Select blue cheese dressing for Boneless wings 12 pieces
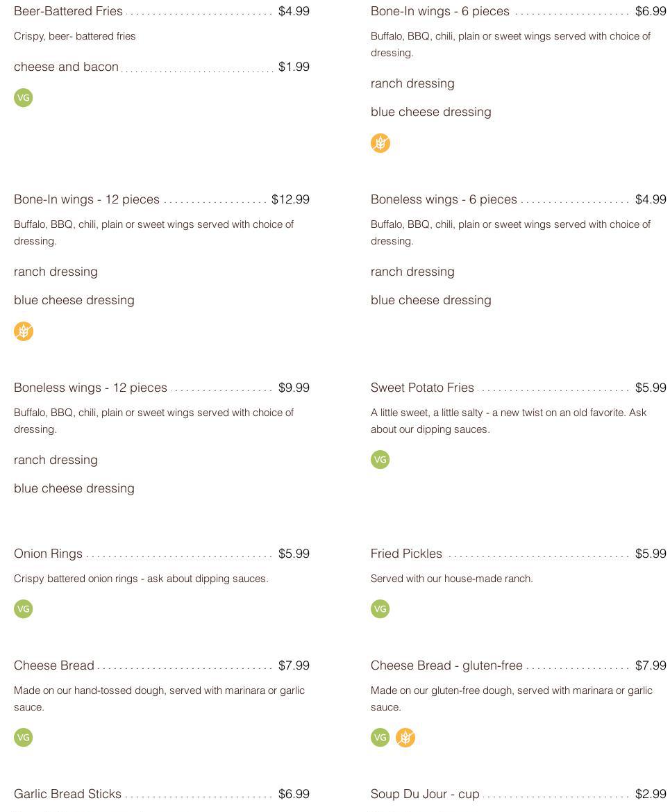 point(74,488)
